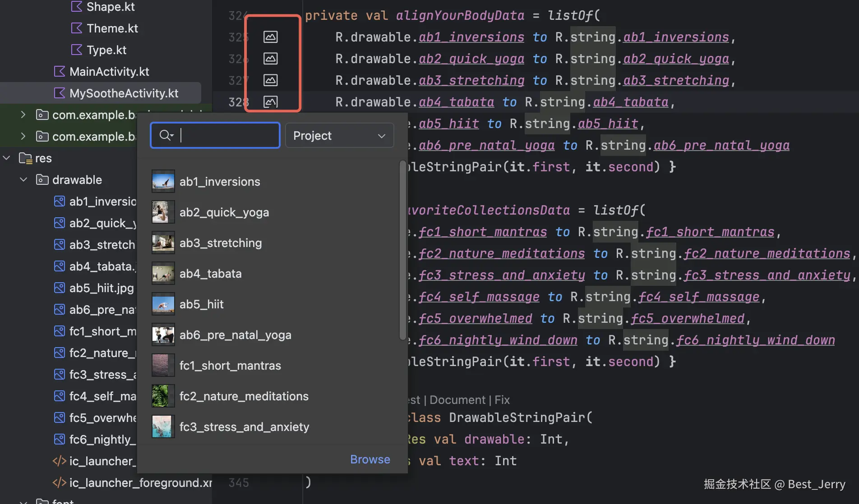Click image file icon beside ab2_quick in tree
Viewport: 859px width, 504px height.
pyautogui.click(x=60, y=223)
